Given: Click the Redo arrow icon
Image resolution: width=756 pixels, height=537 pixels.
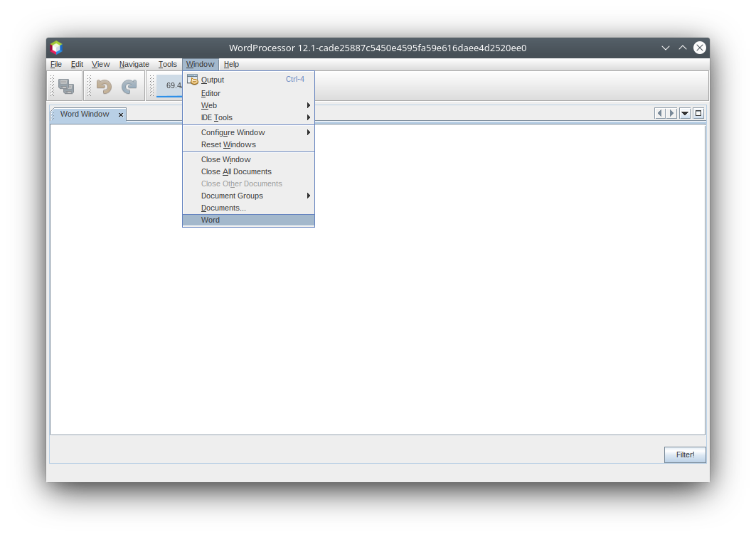Looking at the screenshot, I should coord(129,86).
